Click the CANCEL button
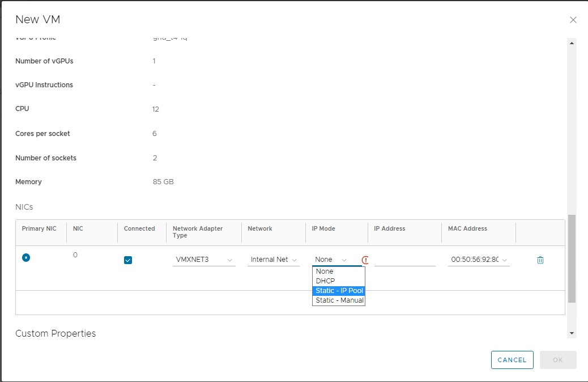The image size is (588, 382). tap(512, 360)
